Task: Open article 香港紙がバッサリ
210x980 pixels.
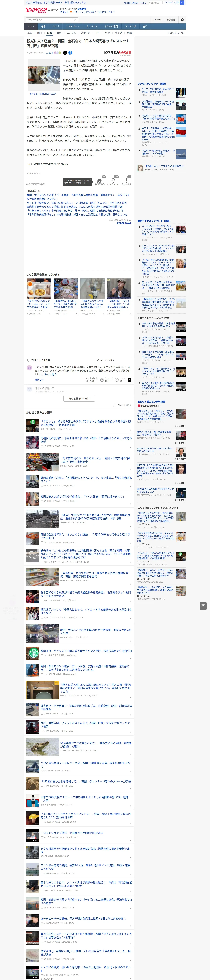Action: 86,611
